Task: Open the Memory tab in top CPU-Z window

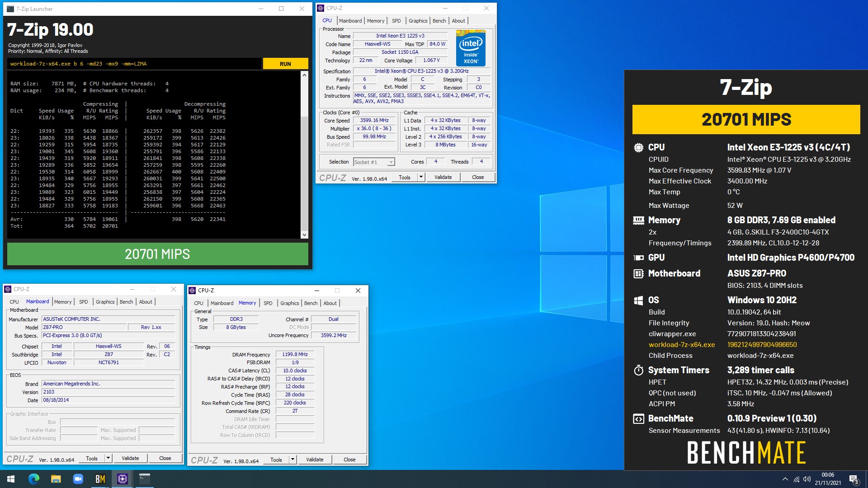Action: tap(376, 21)
